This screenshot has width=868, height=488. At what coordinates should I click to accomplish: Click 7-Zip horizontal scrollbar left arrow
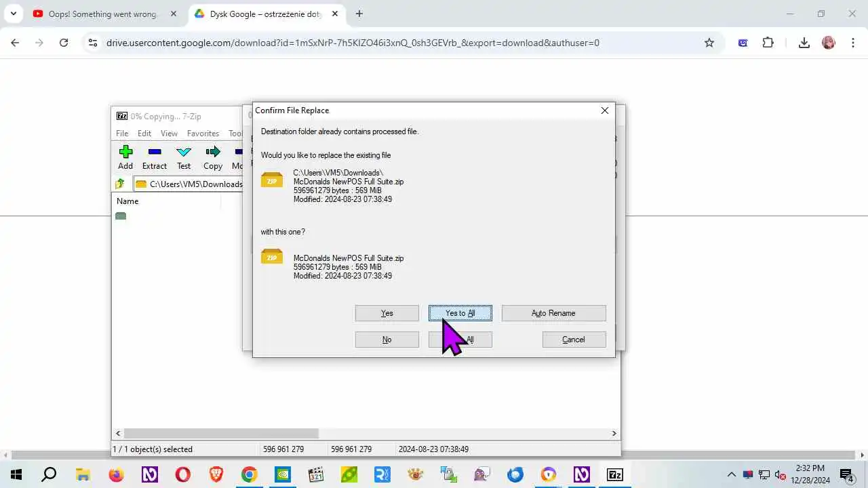tap(118, 434)
